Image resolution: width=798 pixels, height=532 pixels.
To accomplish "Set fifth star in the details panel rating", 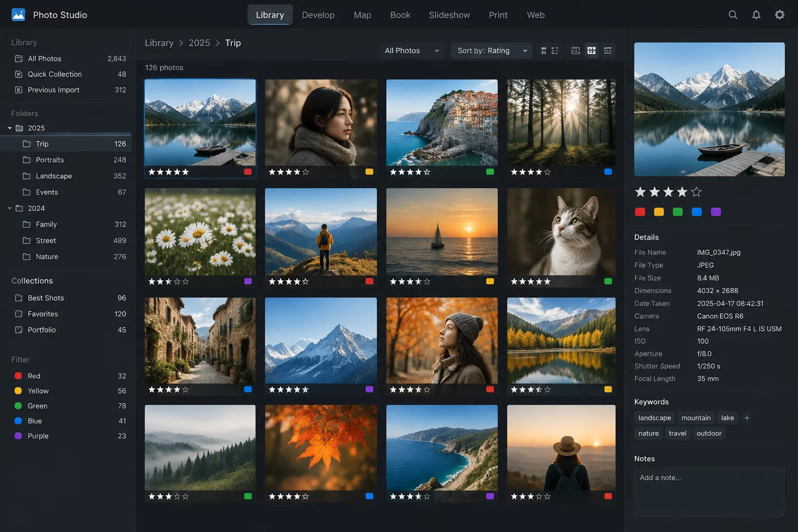I will (x=696, y=192).
